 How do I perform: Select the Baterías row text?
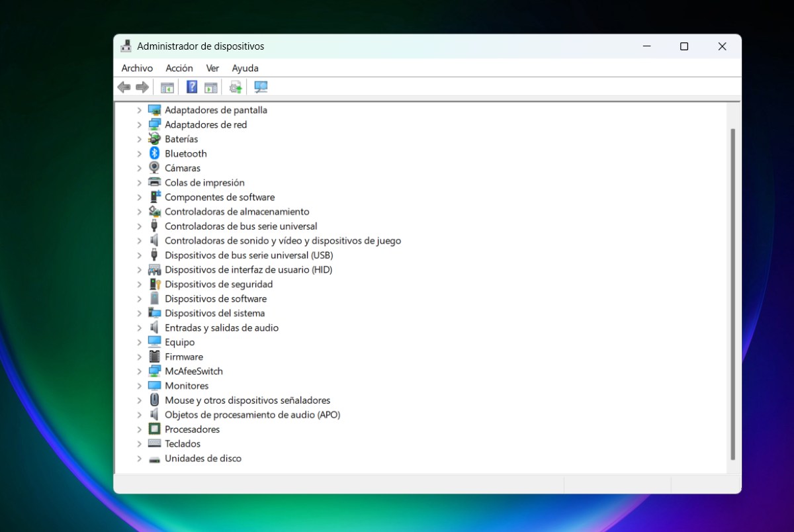181,139
